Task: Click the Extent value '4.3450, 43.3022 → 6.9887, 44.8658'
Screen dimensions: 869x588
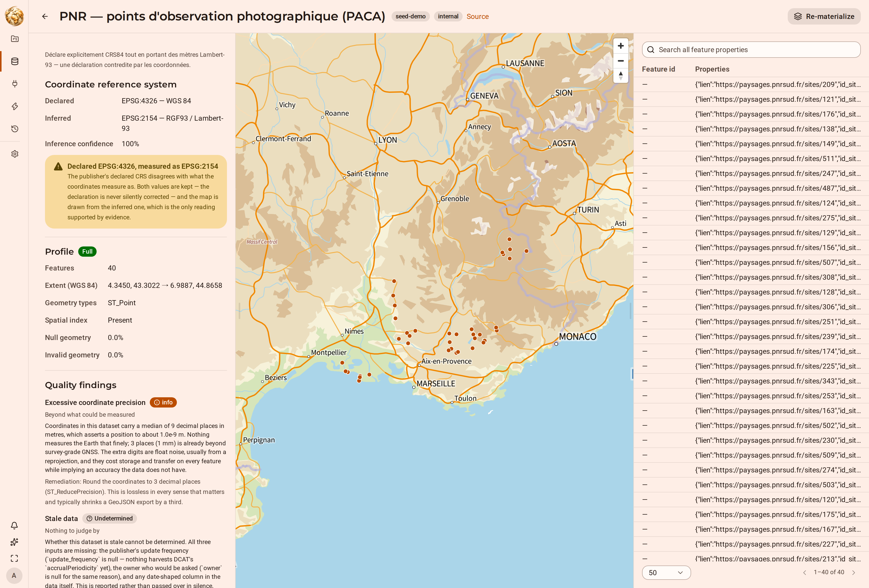Action: click(165, 285)
